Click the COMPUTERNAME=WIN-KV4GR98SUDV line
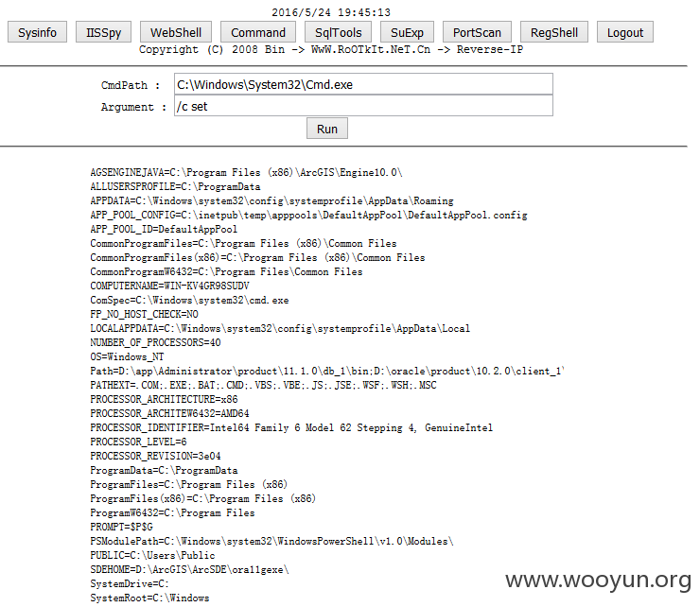 169,286
